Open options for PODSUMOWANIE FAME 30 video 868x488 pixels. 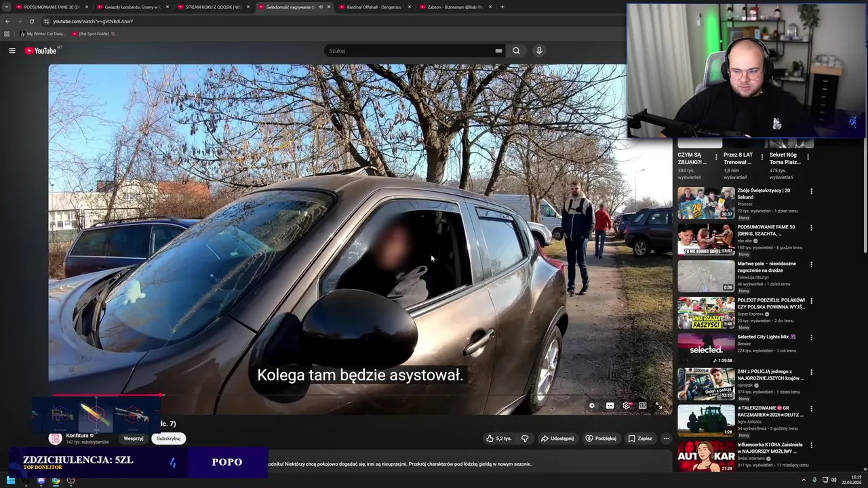(x=811, y=228)
